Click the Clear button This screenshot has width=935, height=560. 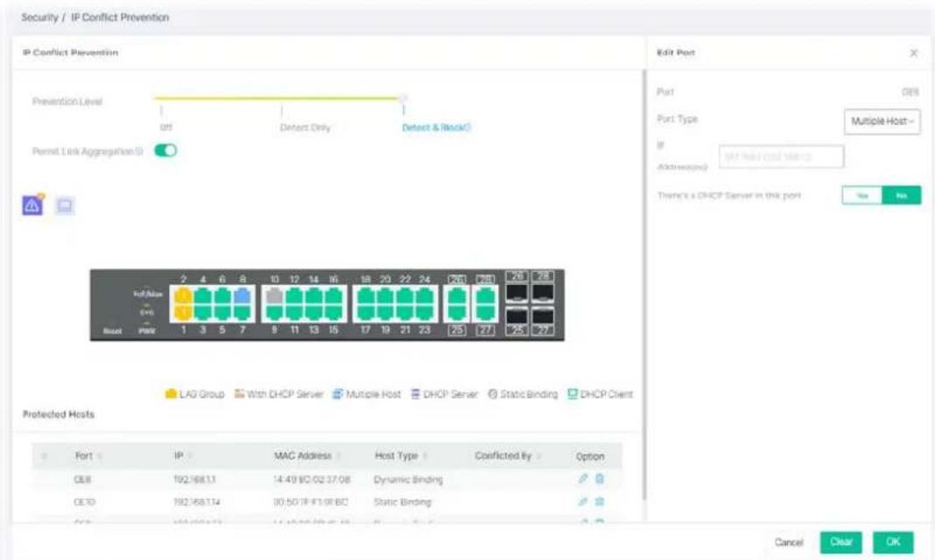(840, 542)
